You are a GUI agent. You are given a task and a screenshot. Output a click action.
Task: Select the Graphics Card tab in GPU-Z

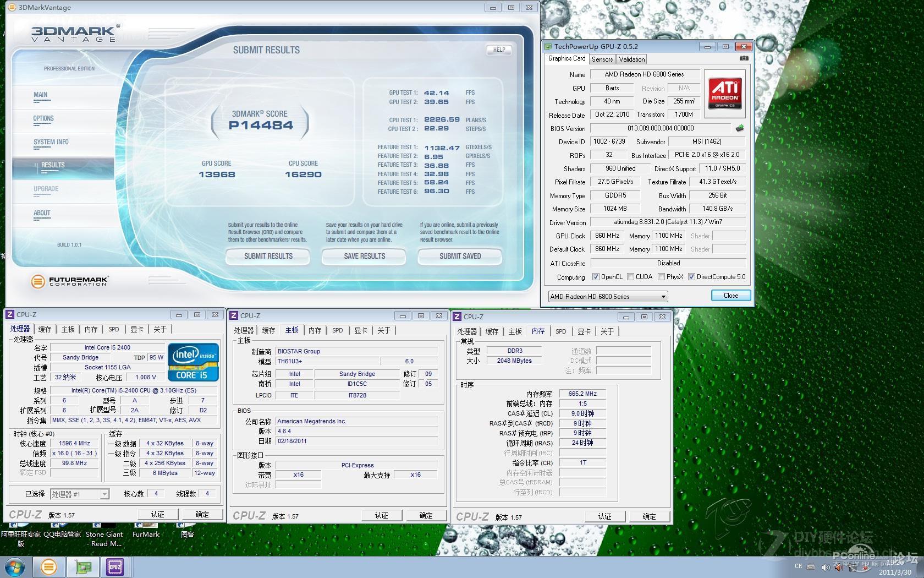pyautogui.click(x=566, y=58)
